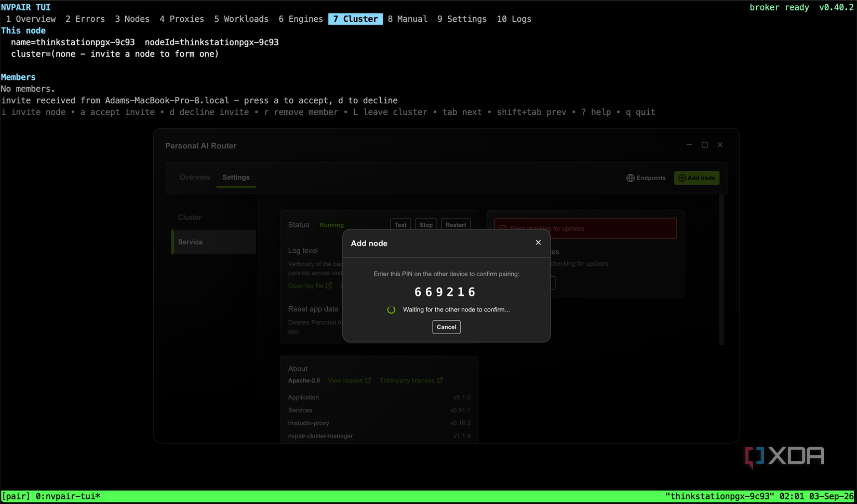
Task: Open Endpoints globe button
Action: click(x=646, y=178)
